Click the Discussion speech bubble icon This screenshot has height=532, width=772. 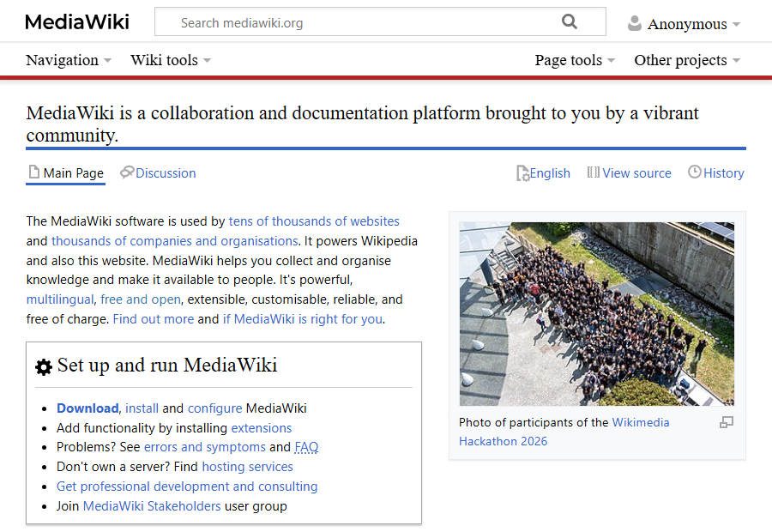[127, 172]
